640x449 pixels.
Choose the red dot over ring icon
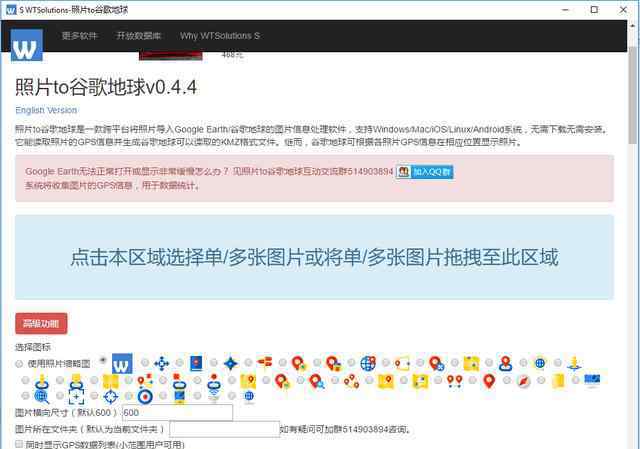click(x=214, y=382)
